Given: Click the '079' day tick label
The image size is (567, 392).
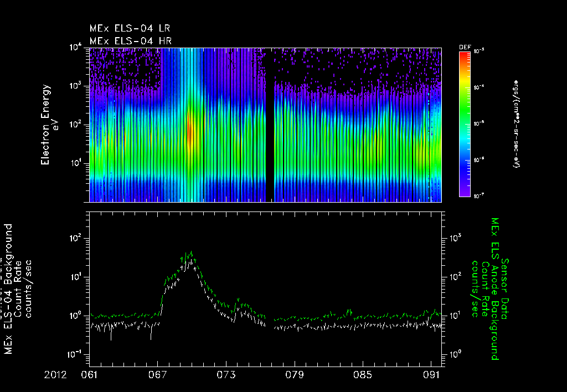Looking at the screenshot, I should coord(295,375).
